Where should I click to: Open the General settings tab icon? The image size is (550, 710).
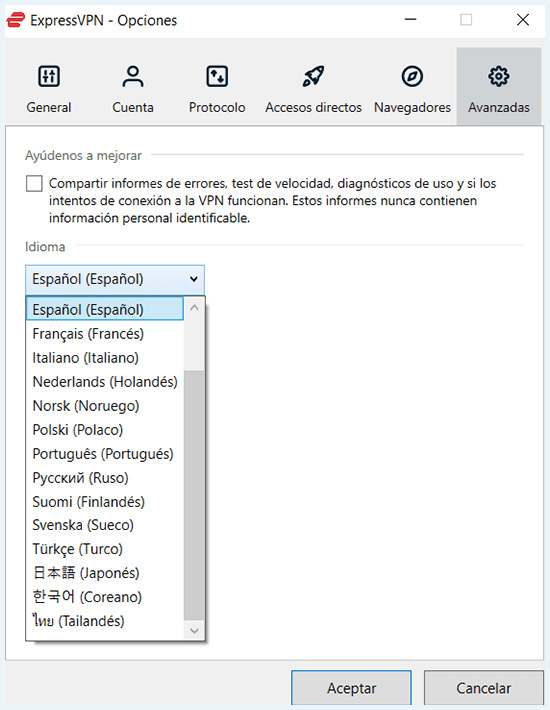coord(48,76)
